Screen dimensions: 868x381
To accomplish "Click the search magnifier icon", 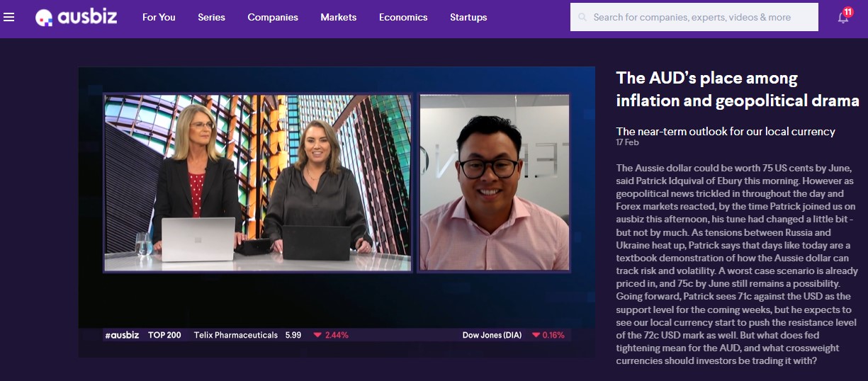I will [x=582, y=17].
